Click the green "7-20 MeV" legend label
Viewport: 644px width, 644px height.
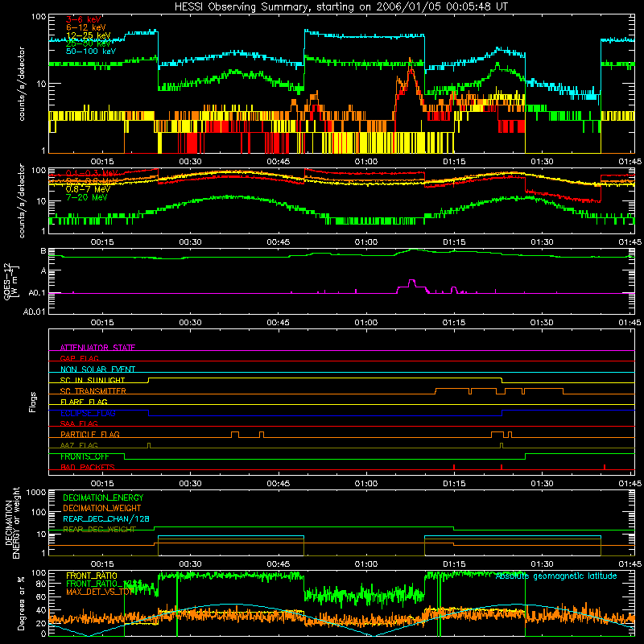pyautogui.click(x=86, y=197)
